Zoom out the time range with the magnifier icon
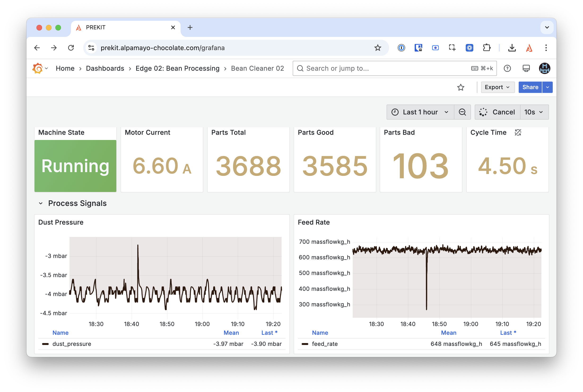Viewport: 583px width, 392px height. point(462,112)
